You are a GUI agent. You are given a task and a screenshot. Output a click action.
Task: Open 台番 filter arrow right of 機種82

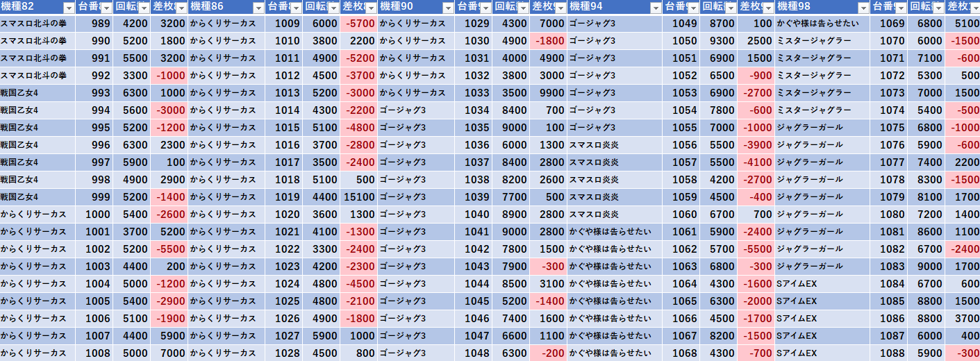105,8
